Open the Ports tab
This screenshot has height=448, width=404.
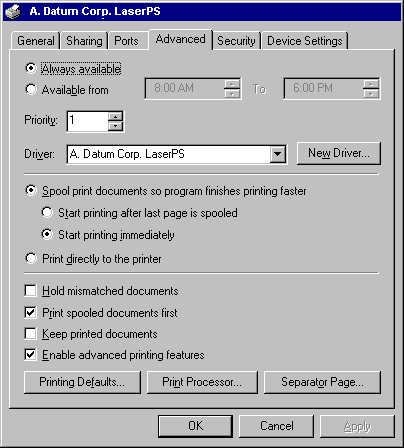click(126, 41)
